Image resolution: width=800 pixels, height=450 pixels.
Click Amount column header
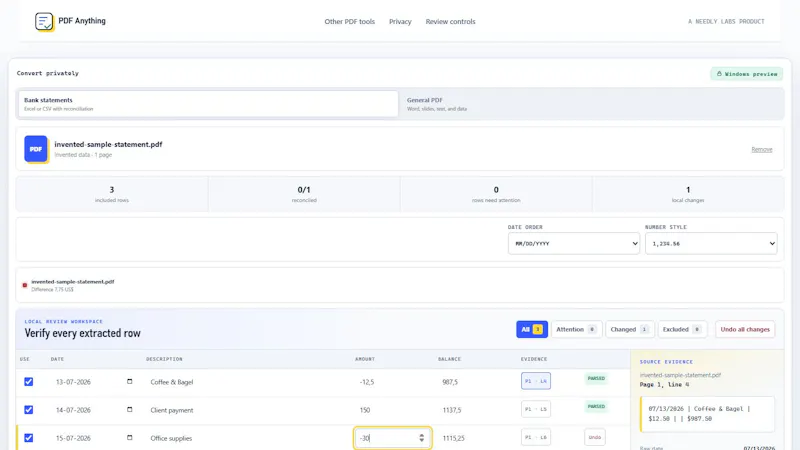tap(365, 359)
